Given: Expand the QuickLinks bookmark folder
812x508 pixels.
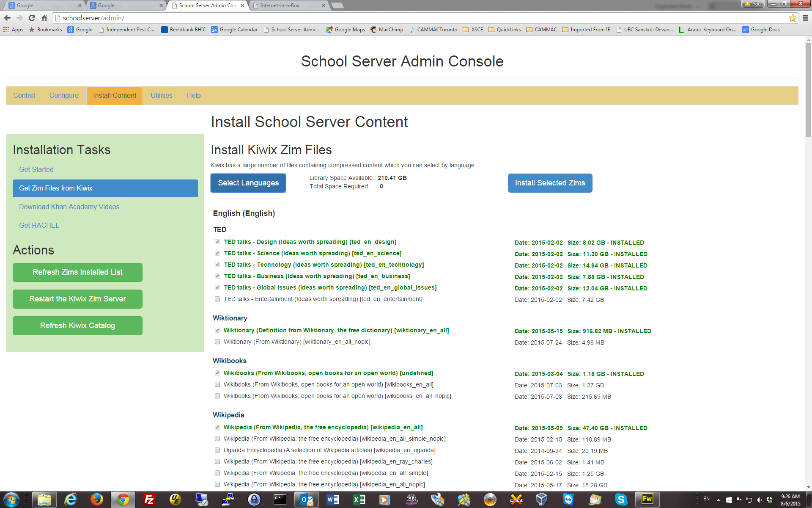Looking at the screenshot, I should [504, 30].
